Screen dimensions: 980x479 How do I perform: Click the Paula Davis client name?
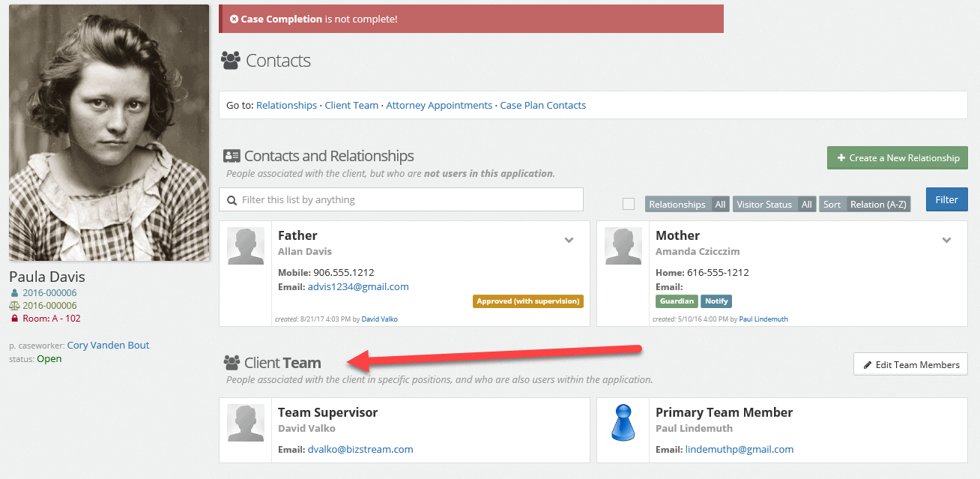coord(47,277)
